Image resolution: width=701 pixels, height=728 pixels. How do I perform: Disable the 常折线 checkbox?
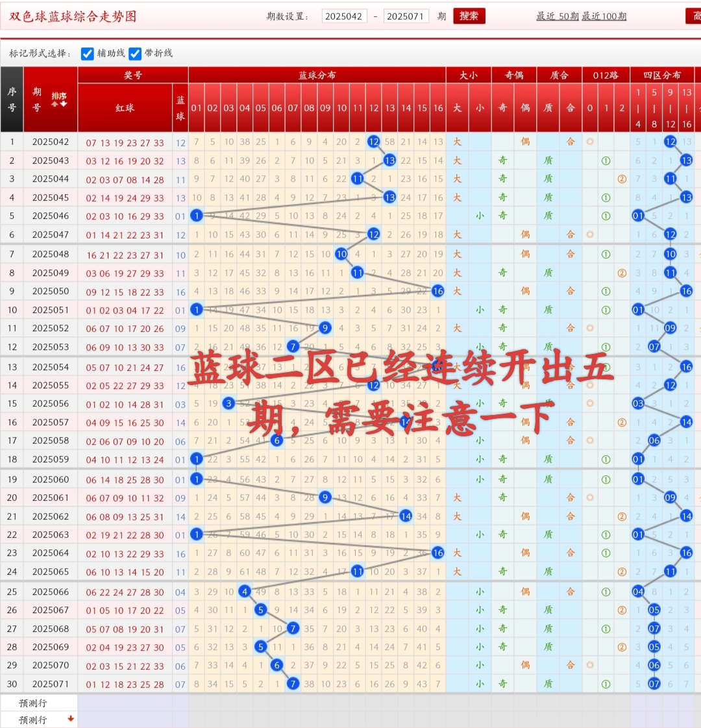point(135,54)
